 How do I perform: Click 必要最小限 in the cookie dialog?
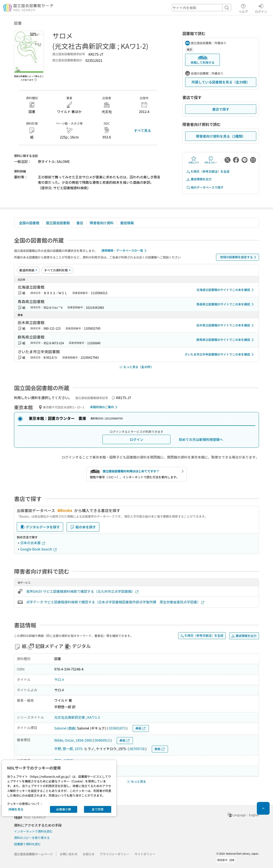coord(63,809)
